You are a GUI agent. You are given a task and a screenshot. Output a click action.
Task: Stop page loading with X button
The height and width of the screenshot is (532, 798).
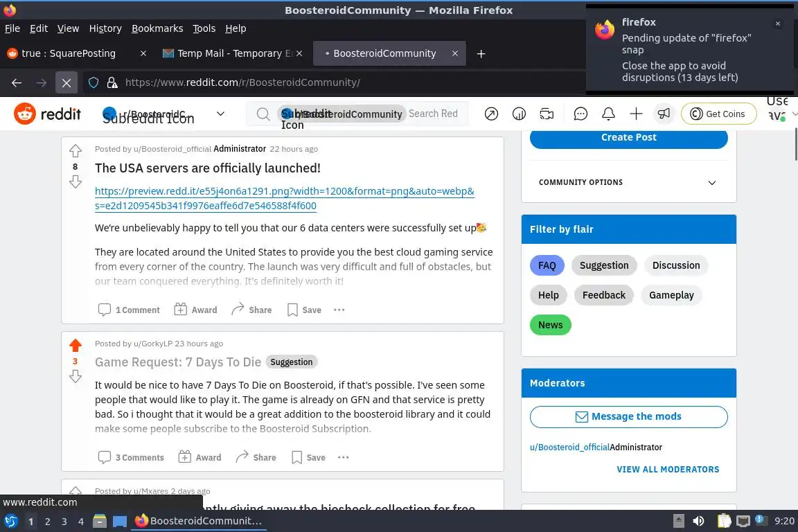tap(66, 82)
